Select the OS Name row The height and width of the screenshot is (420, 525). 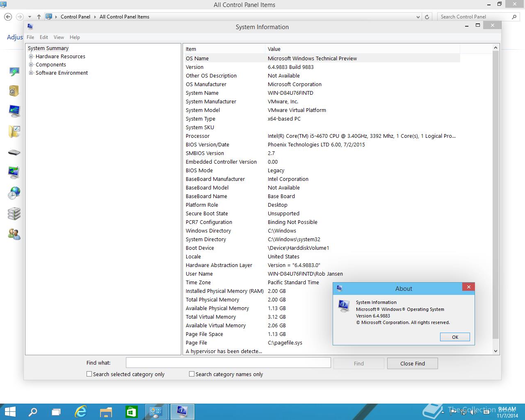coord(322,58)
